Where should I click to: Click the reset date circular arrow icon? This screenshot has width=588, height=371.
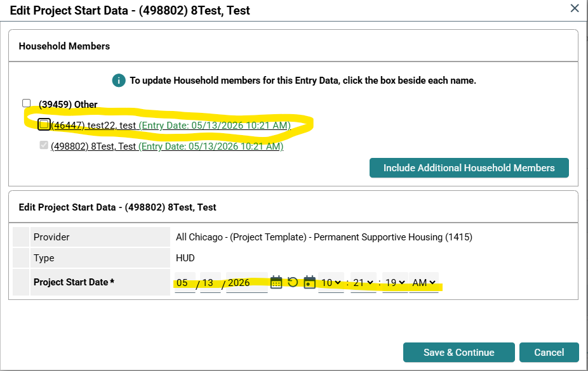tap(293, 282)
